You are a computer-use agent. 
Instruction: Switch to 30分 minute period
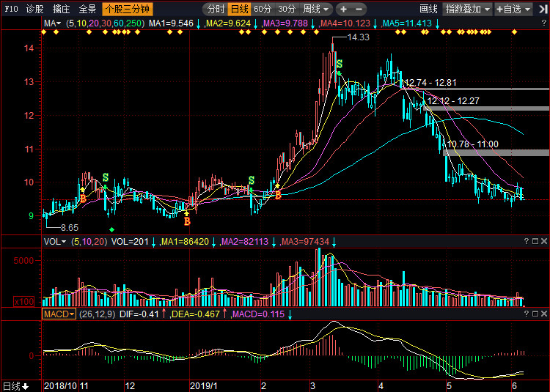(287, 10)
